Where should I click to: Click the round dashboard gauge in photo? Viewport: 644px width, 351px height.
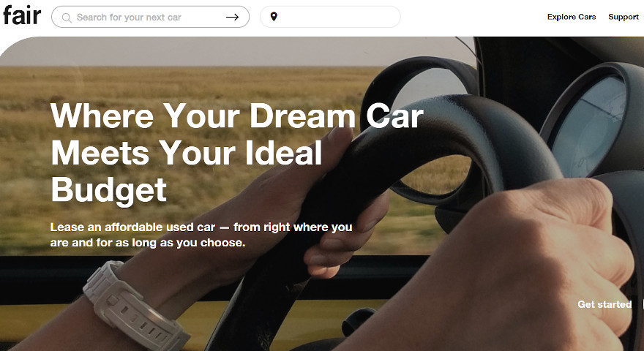588,123
